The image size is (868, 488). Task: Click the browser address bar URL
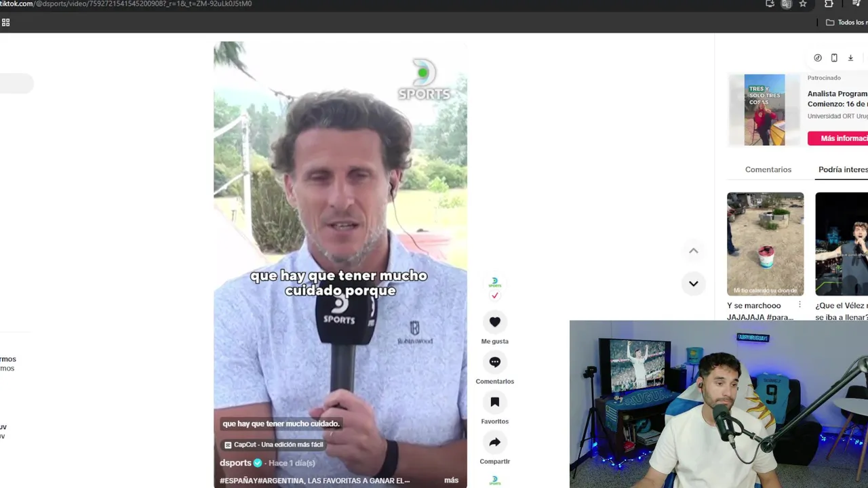pos(126,4)
